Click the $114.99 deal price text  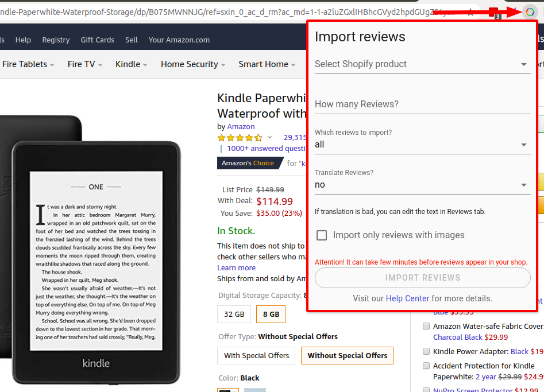point(275,201)
